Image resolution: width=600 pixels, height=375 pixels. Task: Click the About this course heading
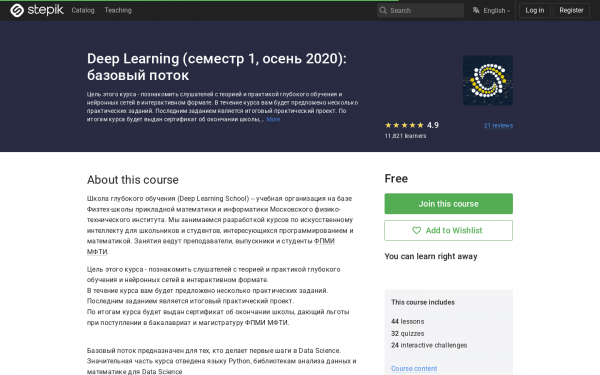133,180
